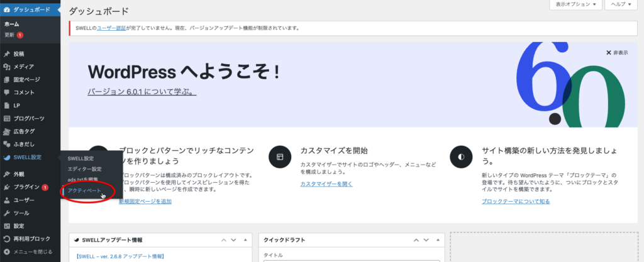The image size is (644, 262).
Task: Choose エディター設定 in the flyout submenu
Action: pyautogui.click(x=85, y=169)
